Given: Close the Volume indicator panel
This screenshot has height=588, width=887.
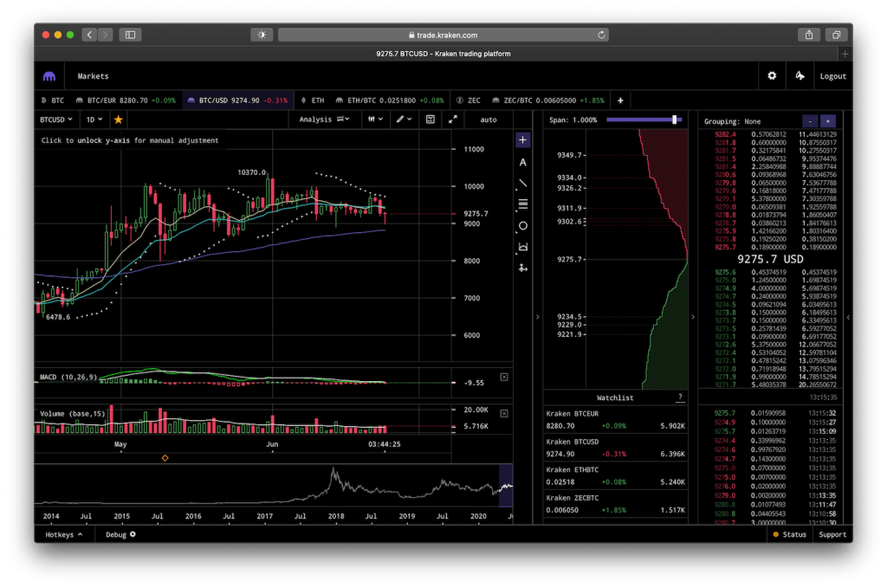Looking at the screenshot, I should [x=504, y=414].
